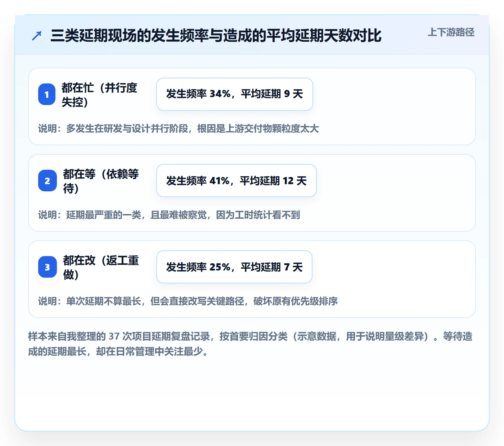
Task: Click the 发生频率 25%，平均延期 7 天 pill
Action: [234, 267]
